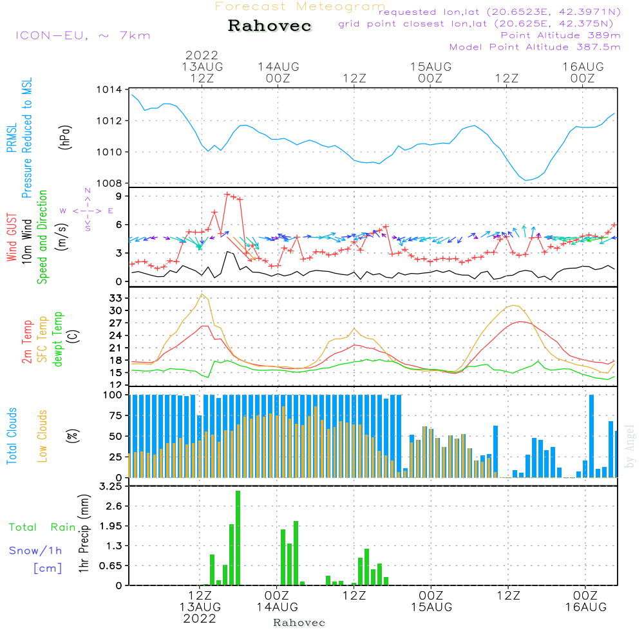Select the 1012 pressure axis value
The height and width of the screenshot is (644, 644).
click(109, 121)
